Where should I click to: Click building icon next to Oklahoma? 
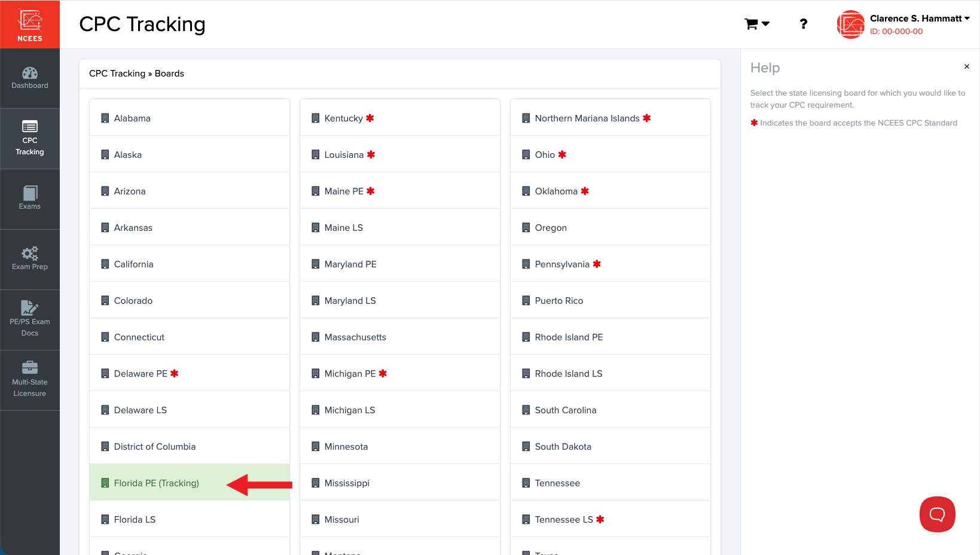526,191
